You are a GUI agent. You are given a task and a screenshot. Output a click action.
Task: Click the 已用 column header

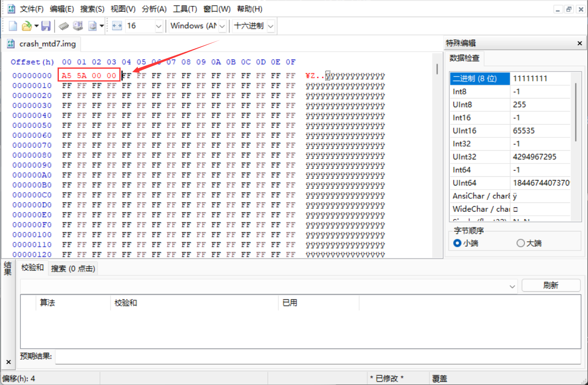click(x=319, y=303)
